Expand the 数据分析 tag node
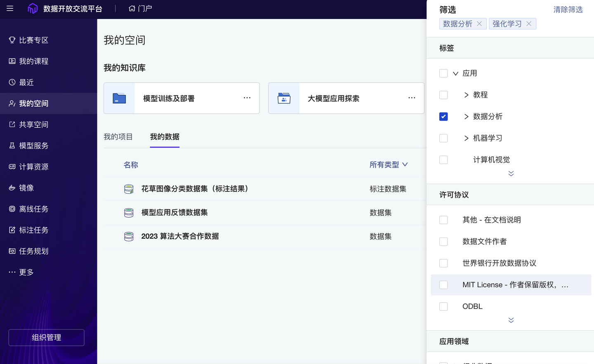Viewport: 594px width, 364px height. tap(466, 117)
